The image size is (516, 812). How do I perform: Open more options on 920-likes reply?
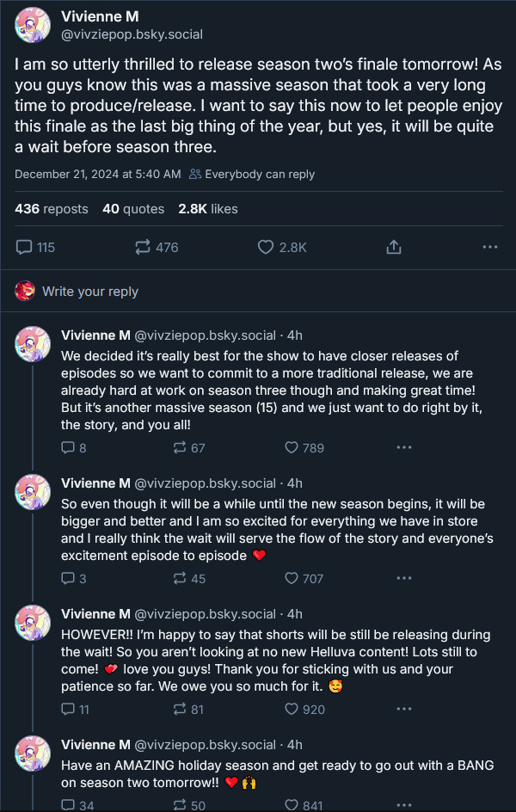pos(404,709)
